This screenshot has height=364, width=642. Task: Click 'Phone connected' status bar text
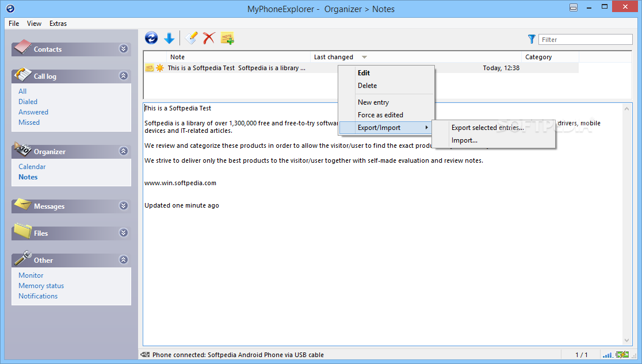pyautogui.click(x=238, y=355)
